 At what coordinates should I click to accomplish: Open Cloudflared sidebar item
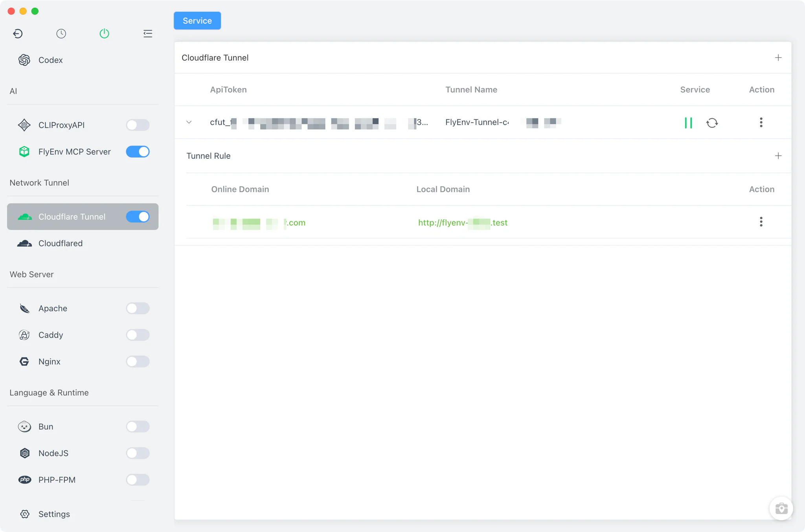(x=83, y=243)
